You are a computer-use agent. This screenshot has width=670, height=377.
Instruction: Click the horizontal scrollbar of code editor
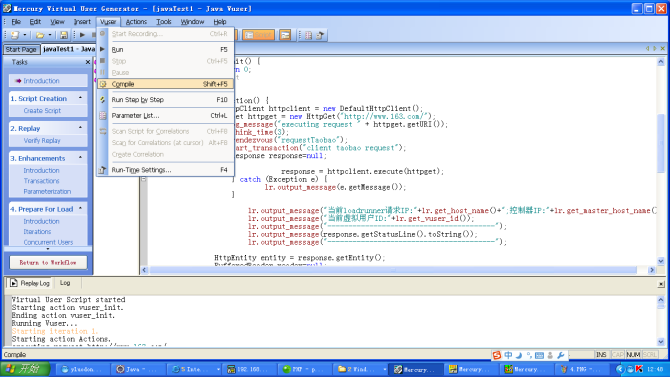tap(393, 270)
